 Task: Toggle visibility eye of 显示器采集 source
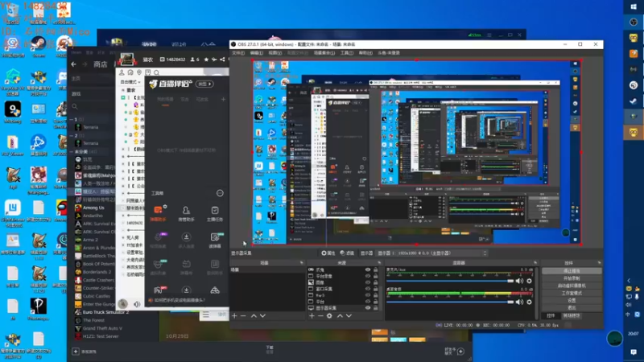tap(368, 308)
